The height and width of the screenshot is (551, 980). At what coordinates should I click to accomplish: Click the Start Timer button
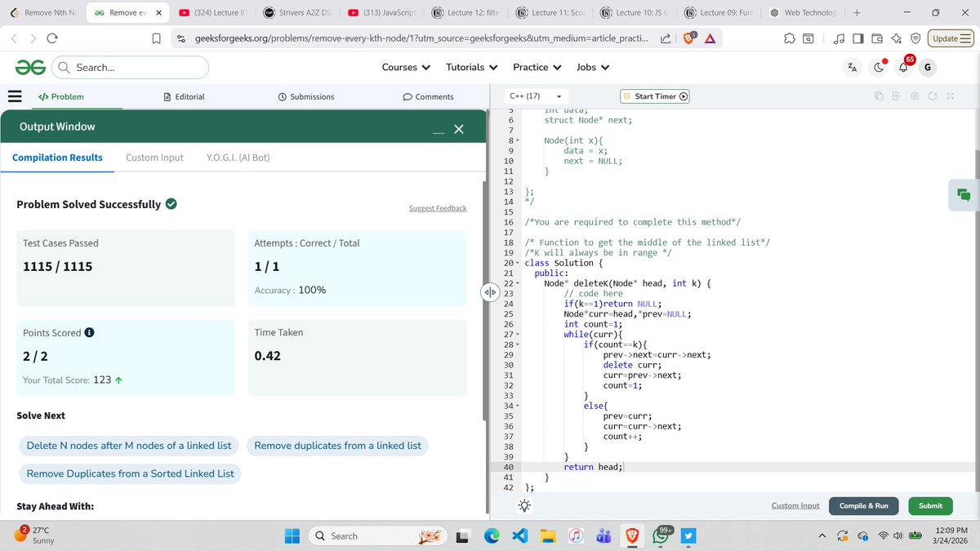pyautogui.click(x=655, y=96)
